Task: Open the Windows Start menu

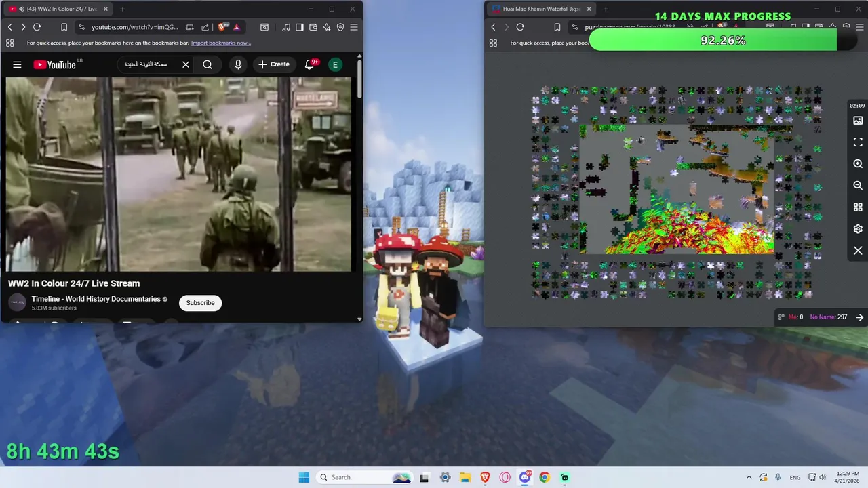Action: point(304,477)
